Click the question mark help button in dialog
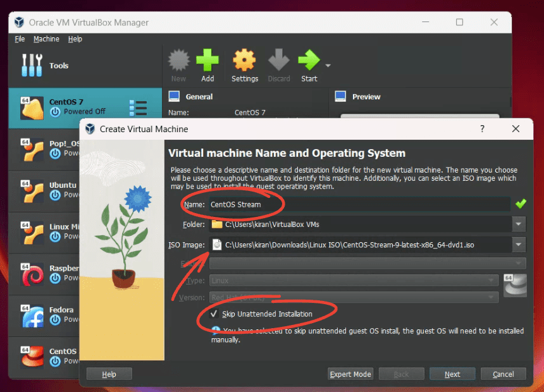The height and width of the screenshot is (392, 544). (x=482, y=129)
